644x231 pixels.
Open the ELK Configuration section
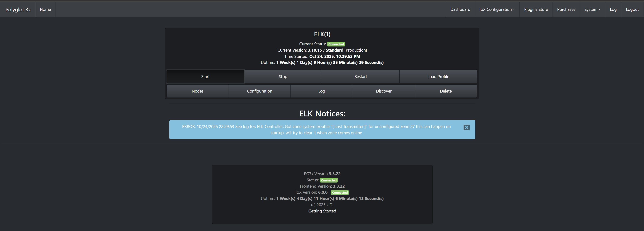click(259, 91)
